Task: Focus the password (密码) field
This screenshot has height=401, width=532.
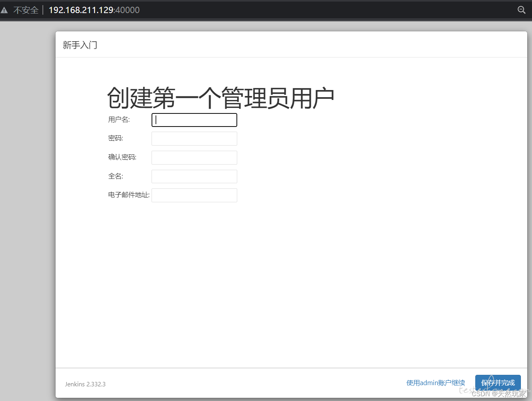Action: (194, 139)
